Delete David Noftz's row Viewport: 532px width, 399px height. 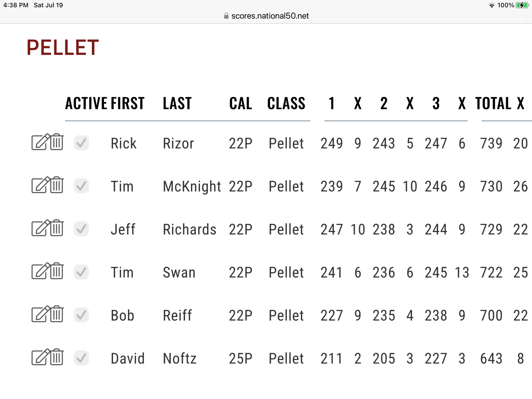[x=57, y=357]
